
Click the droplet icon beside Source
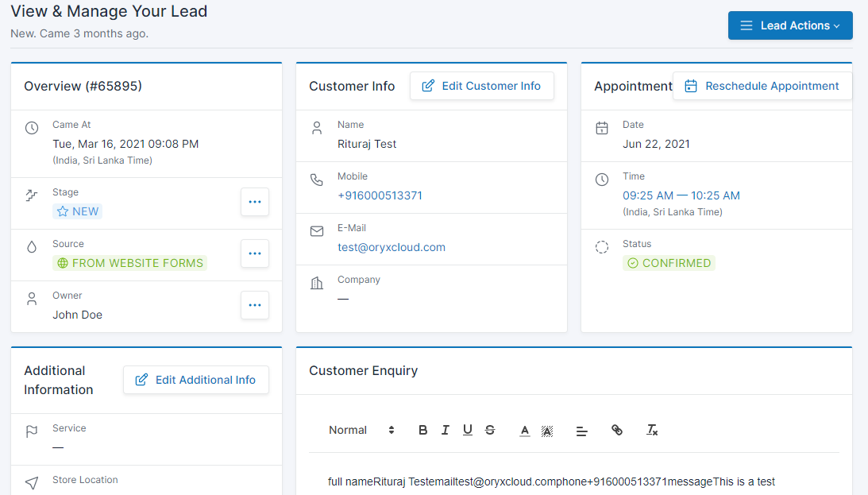32,247
